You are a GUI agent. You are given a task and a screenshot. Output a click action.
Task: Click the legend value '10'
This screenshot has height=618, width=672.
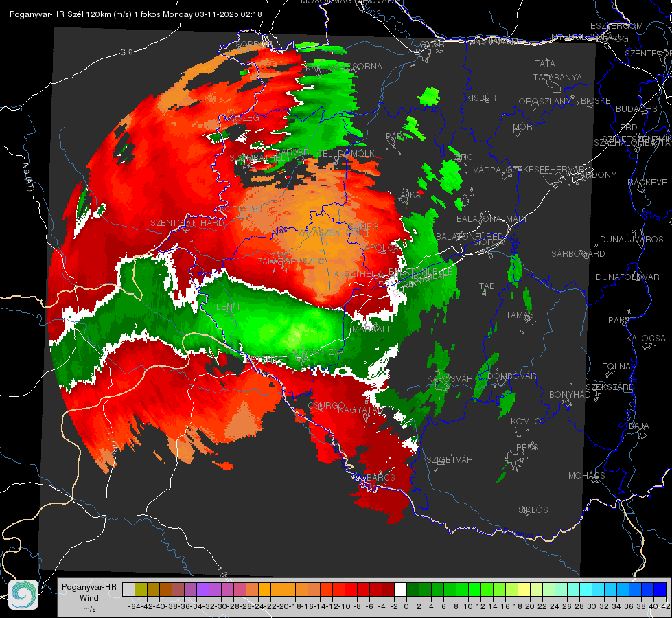[468, 606]
